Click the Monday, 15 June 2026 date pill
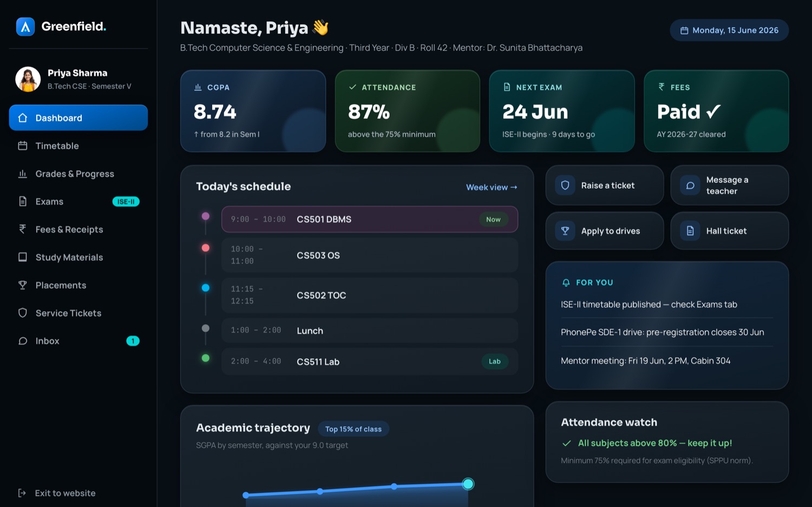Viewport: 812px width, 507px height. point(729,30)
